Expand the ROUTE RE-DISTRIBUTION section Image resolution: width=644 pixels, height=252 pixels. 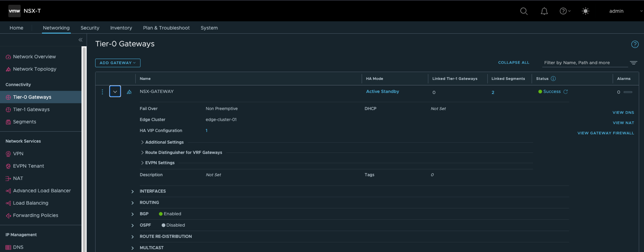(133, 237)
